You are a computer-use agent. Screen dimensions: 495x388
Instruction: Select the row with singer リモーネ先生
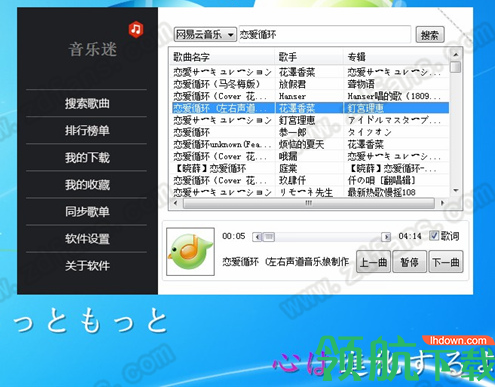310,192
